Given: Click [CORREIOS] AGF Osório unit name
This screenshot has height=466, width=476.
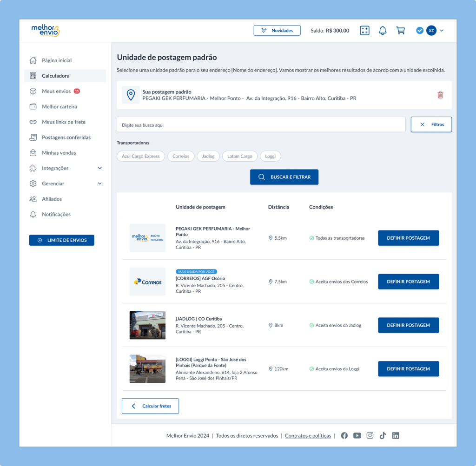Looking at the screenshot, I should [200, 278].
